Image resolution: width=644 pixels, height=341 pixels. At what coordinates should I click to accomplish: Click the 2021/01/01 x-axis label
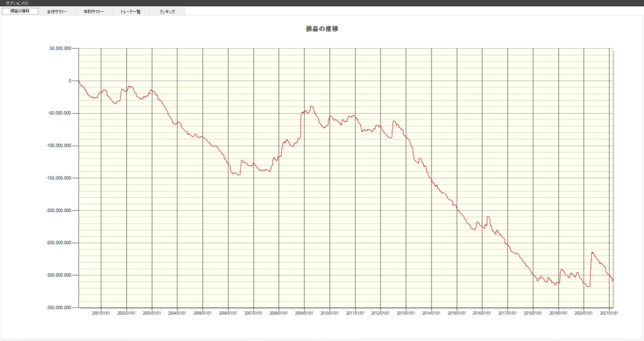point(609,313)
